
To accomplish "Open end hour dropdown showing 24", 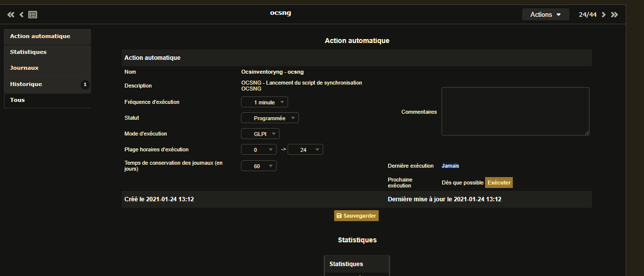I will coord(305,150).
